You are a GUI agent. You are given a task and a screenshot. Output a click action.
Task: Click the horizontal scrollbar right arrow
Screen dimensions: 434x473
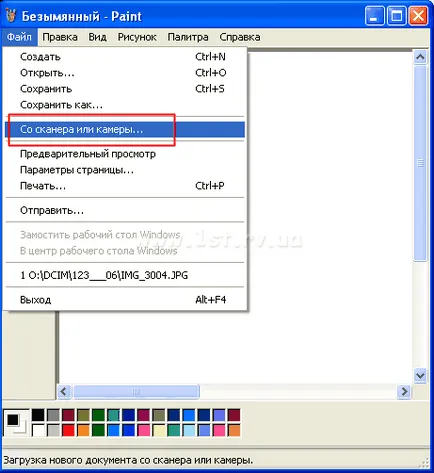click(x=404, y=391)
